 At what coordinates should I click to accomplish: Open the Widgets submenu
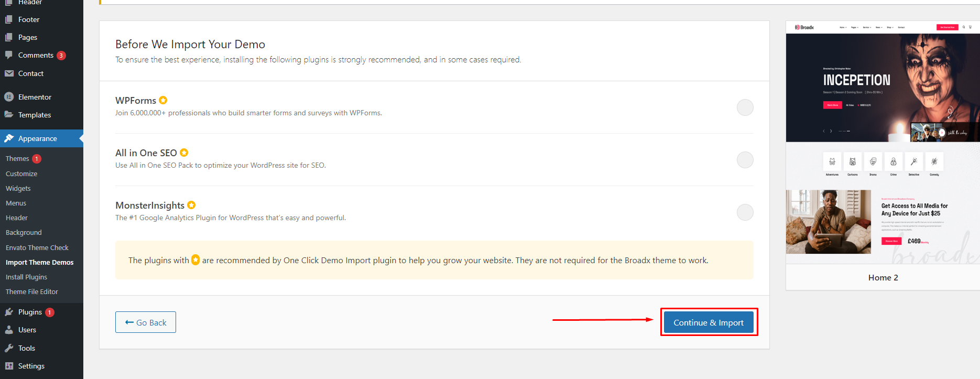coord(18,188)
